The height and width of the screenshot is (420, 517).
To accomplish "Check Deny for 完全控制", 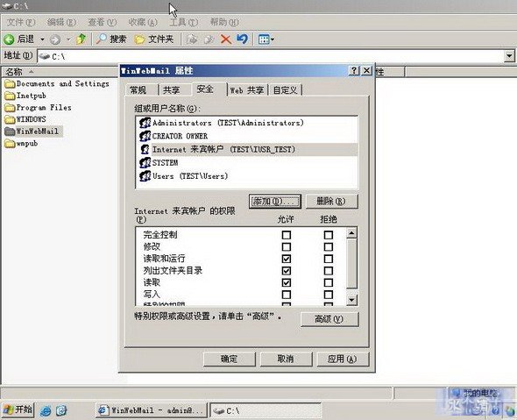I will [328, 235].
